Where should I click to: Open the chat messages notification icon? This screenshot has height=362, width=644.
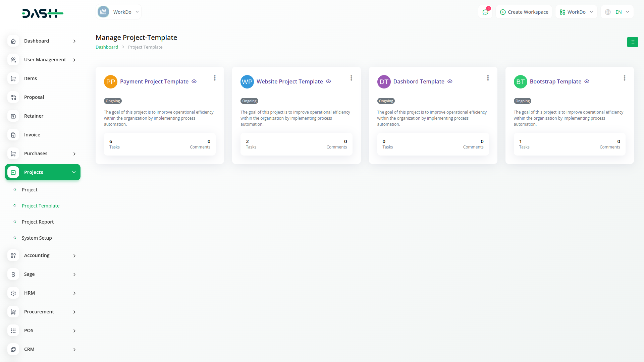coord(485,12)
